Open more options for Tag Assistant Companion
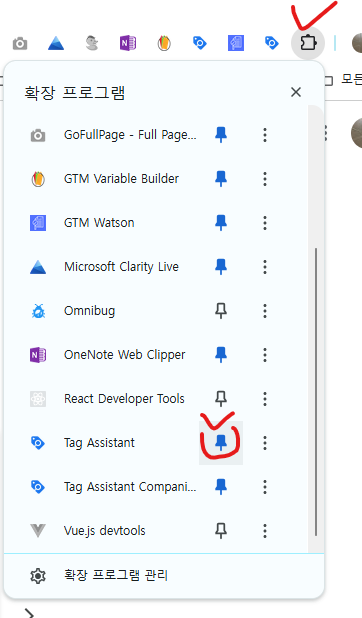The width and height of the screenshot is (362, 618). tap(265, 487)
